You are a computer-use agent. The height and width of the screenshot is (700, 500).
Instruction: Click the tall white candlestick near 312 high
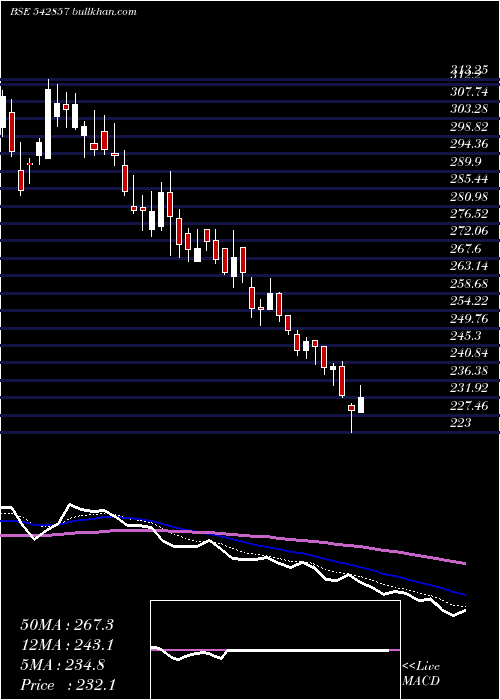[48, 119]
